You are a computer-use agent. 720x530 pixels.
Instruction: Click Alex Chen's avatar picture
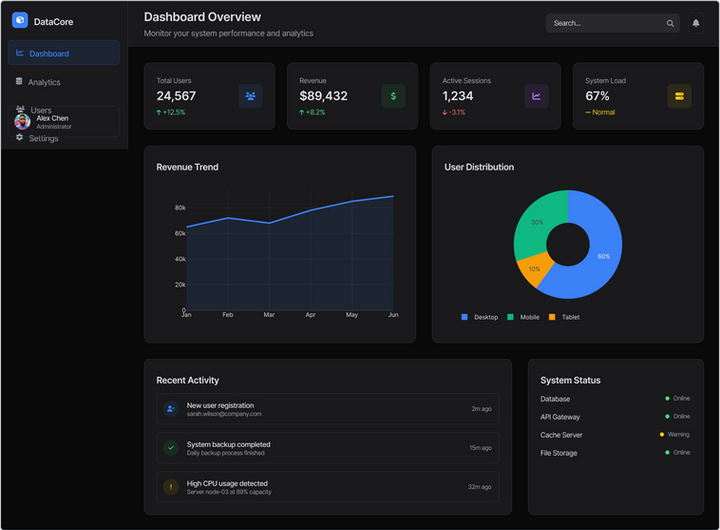[x=22, y=122]
